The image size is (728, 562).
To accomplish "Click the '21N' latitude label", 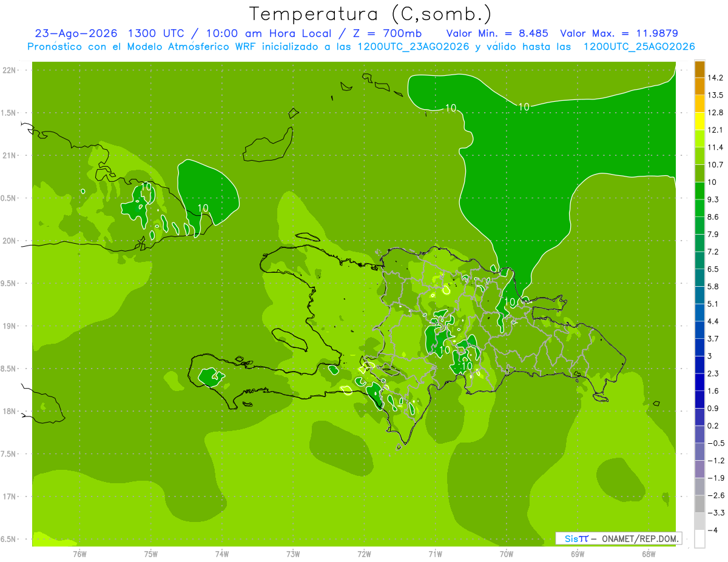I will (10, 156).
